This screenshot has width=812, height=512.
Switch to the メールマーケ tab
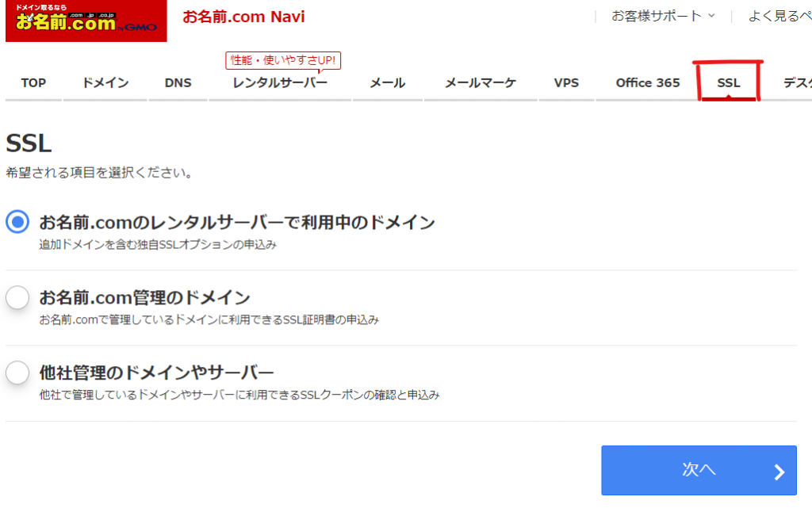coord(481,83)
